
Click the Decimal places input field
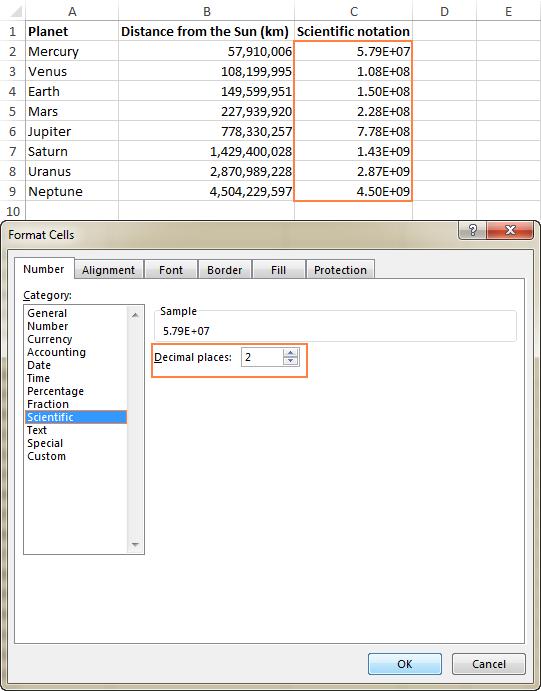[x=262, y=357]
